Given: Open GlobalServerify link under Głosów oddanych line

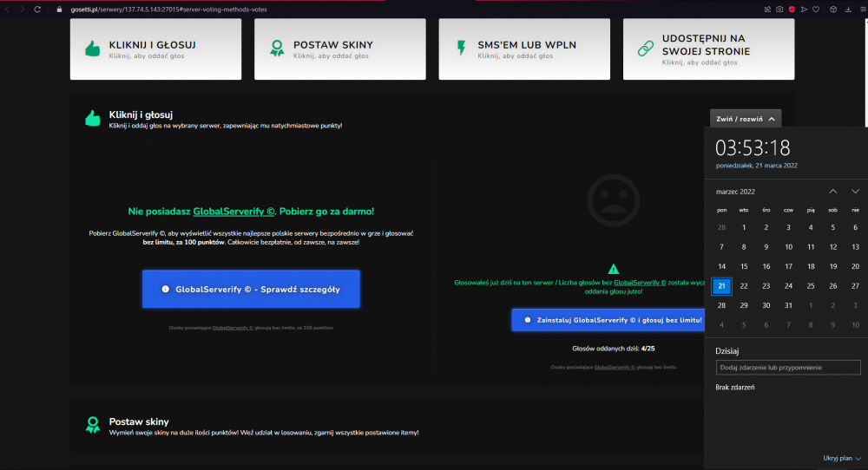Looking at the screenshot, I should coord(615,367).
